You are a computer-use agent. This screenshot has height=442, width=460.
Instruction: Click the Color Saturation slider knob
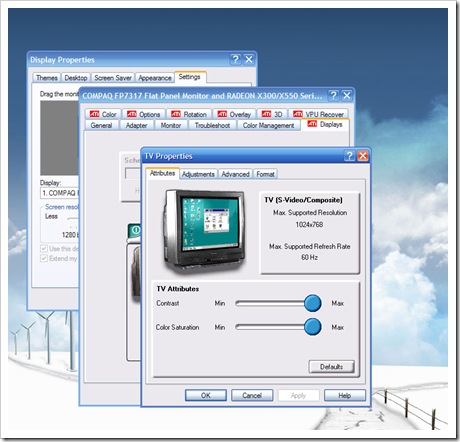[313, 327]
